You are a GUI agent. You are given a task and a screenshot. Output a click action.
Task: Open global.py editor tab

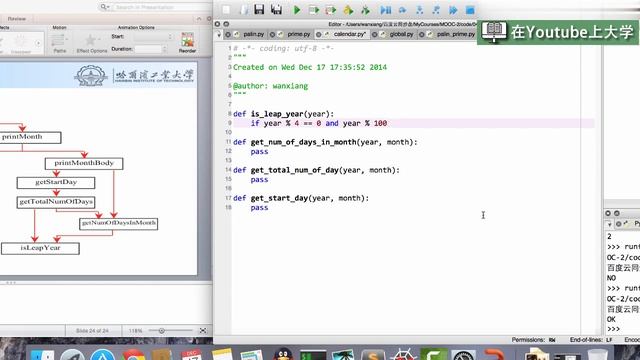[401, 34]
